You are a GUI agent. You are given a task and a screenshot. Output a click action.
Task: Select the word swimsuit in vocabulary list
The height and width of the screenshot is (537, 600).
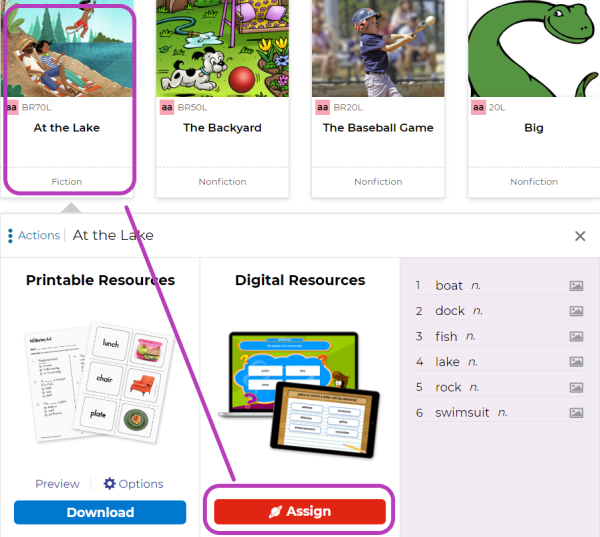coord(462,413)
